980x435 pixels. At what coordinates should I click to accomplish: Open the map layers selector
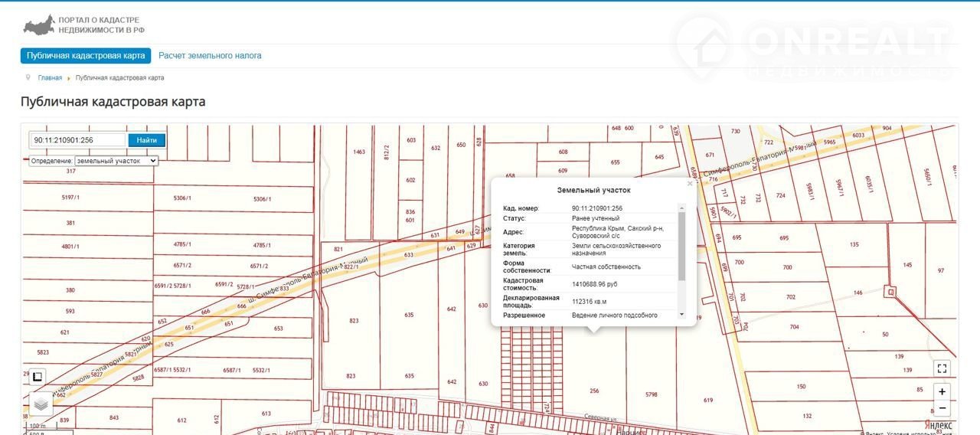(41, 404)
